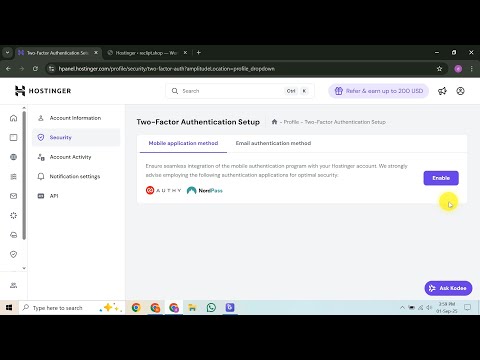Open the Home icon in left rail

13,118
